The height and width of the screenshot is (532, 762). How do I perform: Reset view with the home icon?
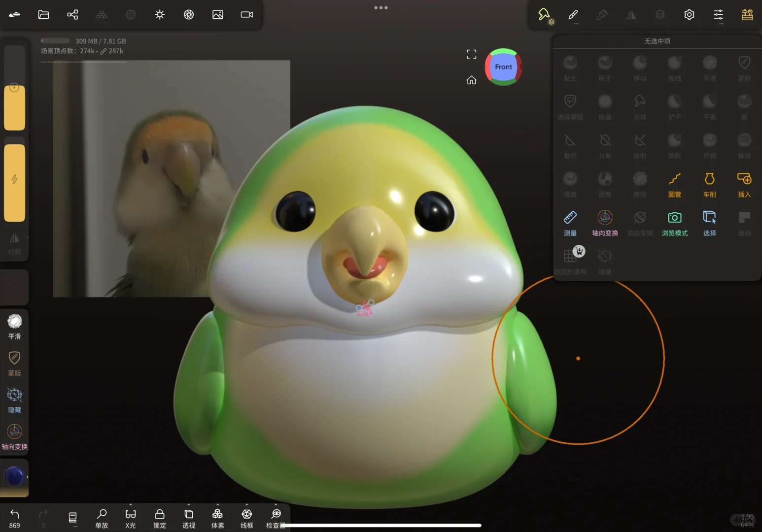[x=472, y=80]
